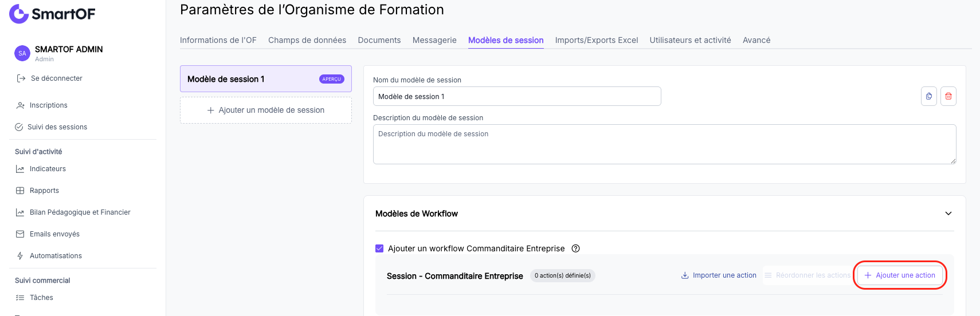
Task: Click the SmartOF logo
Action: click(52, 14)
